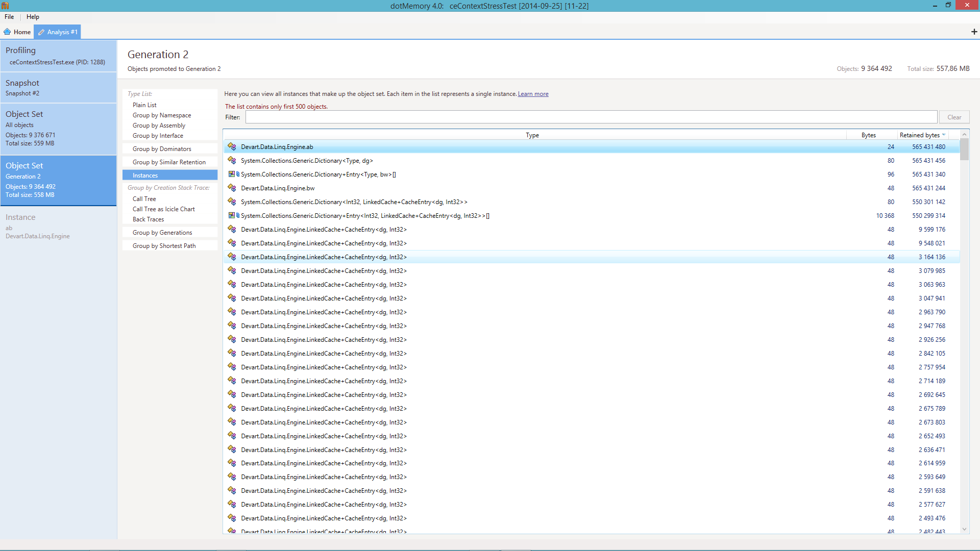Image resolution: width=980 pixels, height=551 pixels.
Task: Click the retained bytes value 565 431 480
Action: point(928,147)
